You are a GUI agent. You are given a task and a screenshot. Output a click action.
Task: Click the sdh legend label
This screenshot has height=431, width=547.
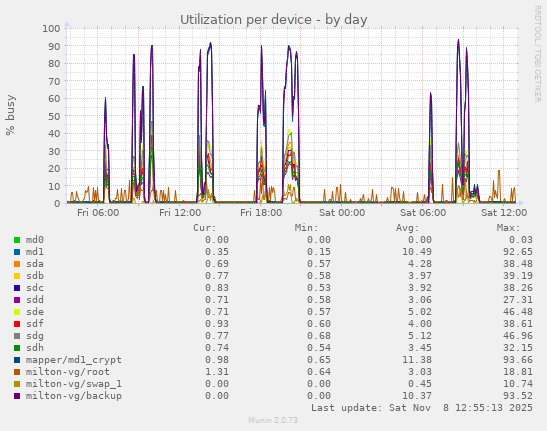point(35,348)
